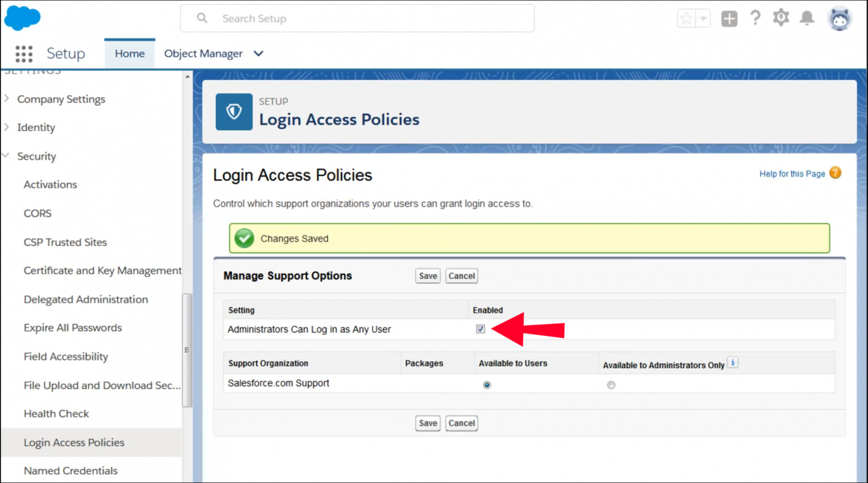Image resolution: width=868 pixels, height=483 pixels.
Task: Click the Salesforce cloud logo
Action: pyautogui.click(x=22, y=18)
